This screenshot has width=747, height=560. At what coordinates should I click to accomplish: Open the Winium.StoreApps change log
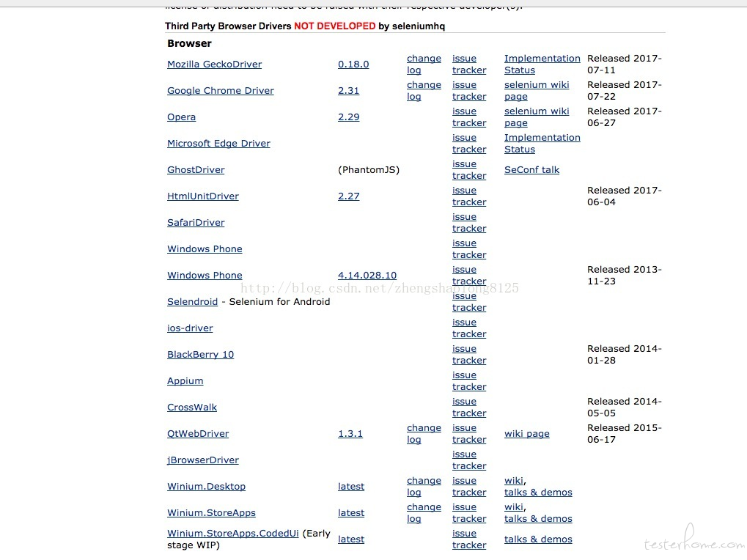[x=424, y=513]
